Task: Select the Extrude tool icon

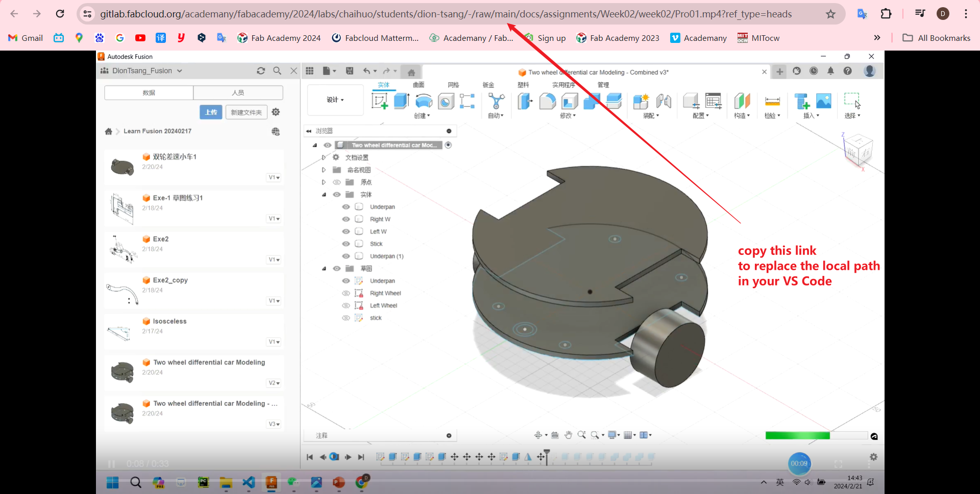Action: [402, 101]
